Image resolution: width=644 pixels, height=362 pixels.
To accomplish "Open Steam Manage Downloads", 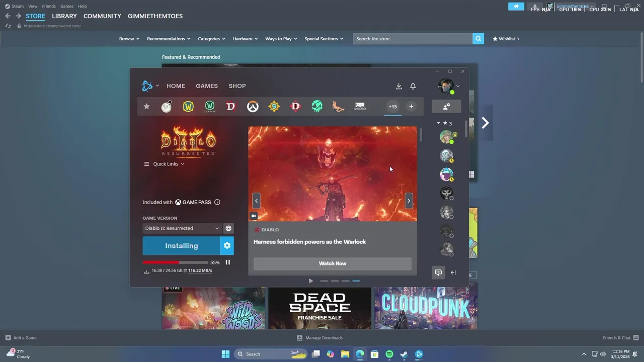I will pyautogui.click(x=319, y=338).
